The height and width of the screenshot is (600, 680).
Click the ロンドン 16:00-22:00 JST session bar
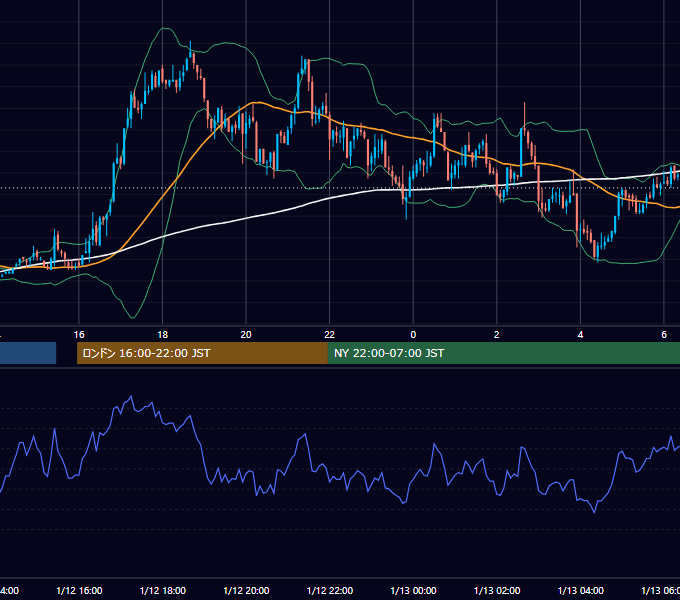coord(202,353)
